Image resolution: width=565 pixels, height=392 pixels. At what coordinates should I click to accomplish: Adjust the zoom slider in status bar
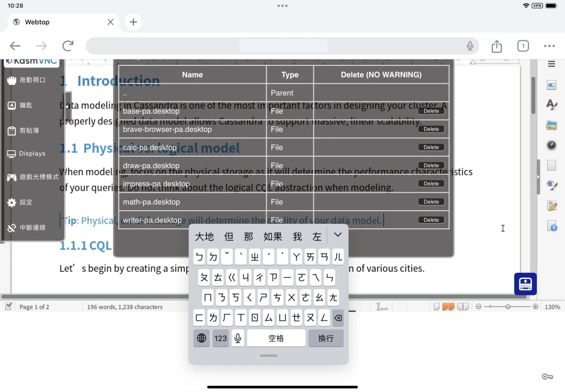(507, 307)
